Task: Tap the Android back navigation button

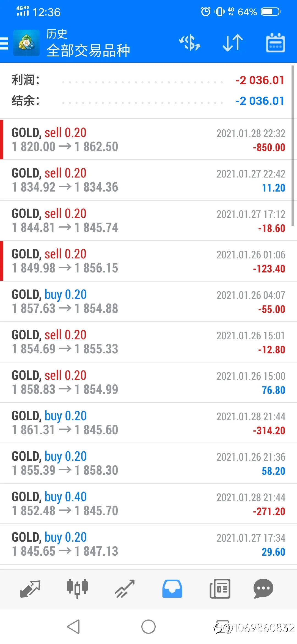Action: 74,627
